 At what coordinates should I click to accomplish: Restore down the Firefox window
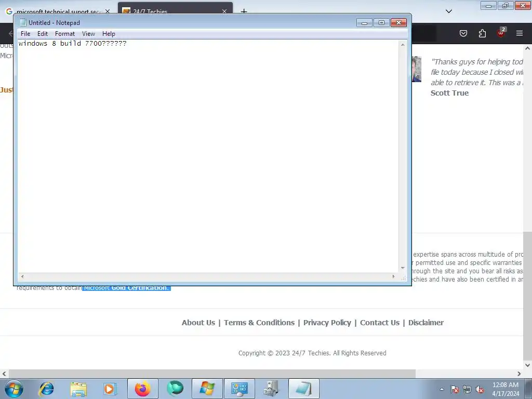coord(506,5)
